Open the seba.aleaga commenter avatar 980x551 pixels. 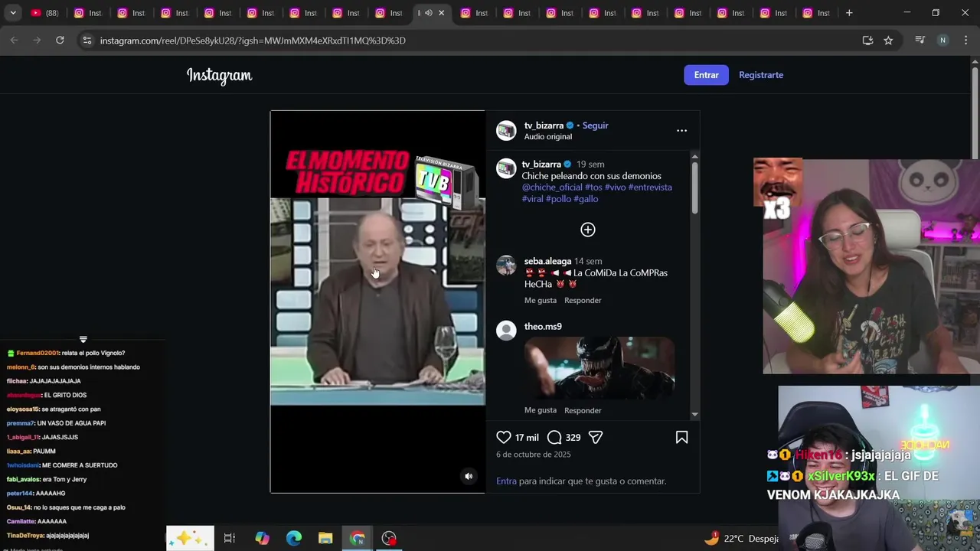pyautogui.click(x=506, y=265)
